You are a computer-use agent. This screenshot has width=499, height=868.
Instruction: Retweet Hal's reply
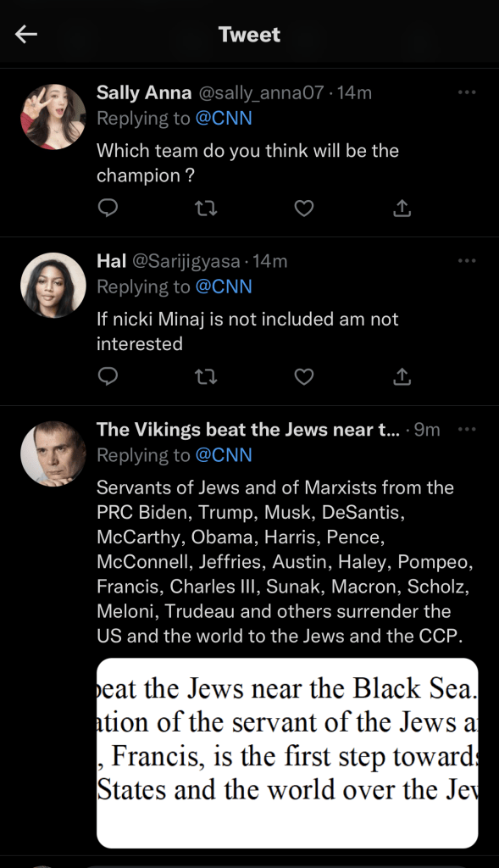(x=206, y=376)
